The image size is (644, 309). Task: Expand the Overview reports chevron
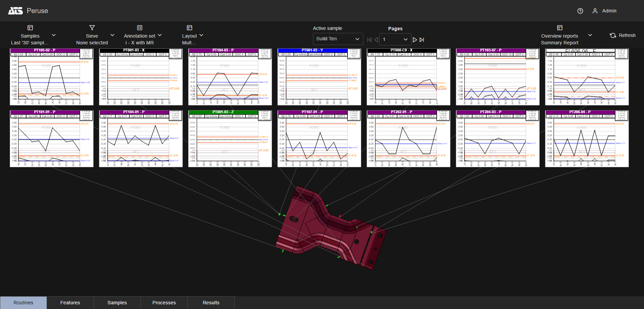[590, 35]
